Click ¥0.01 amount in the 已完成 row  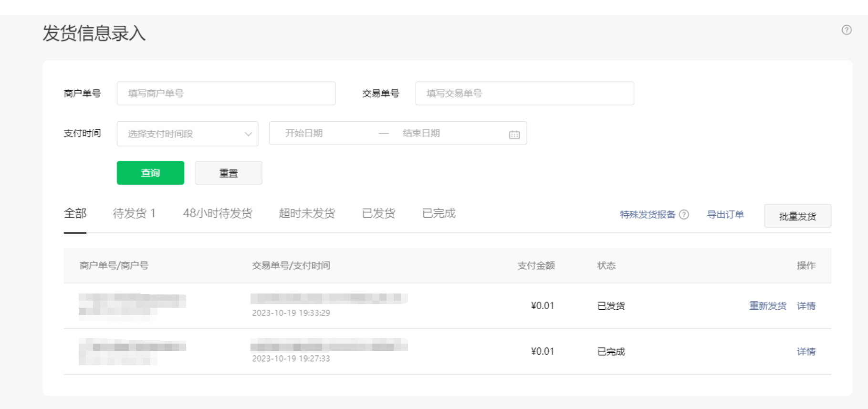tap(543, 352)
